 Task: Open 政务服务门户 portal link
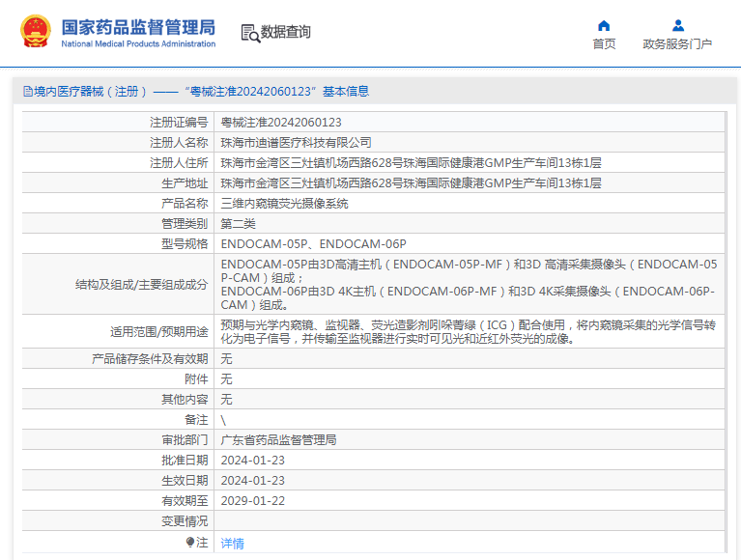coord(677,43)
